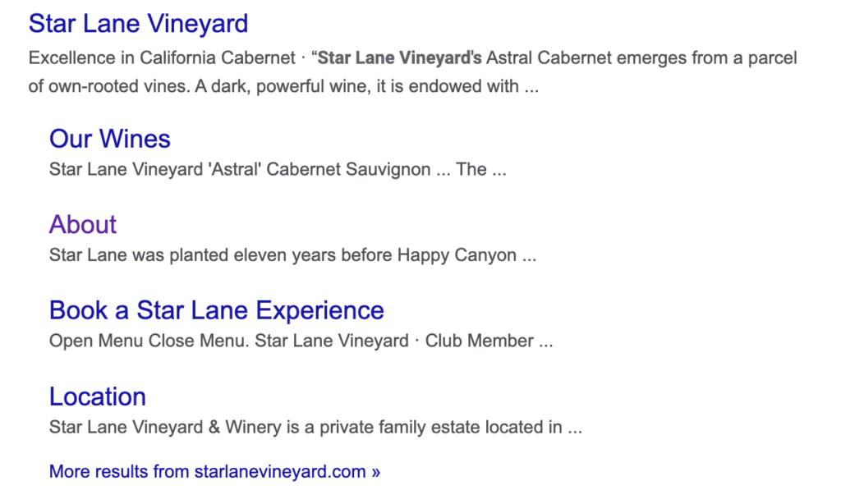Open Book a Star Lane Experience link
This screenshot has width=841, height=504.
pyautogui.click(x=217, y=311)
